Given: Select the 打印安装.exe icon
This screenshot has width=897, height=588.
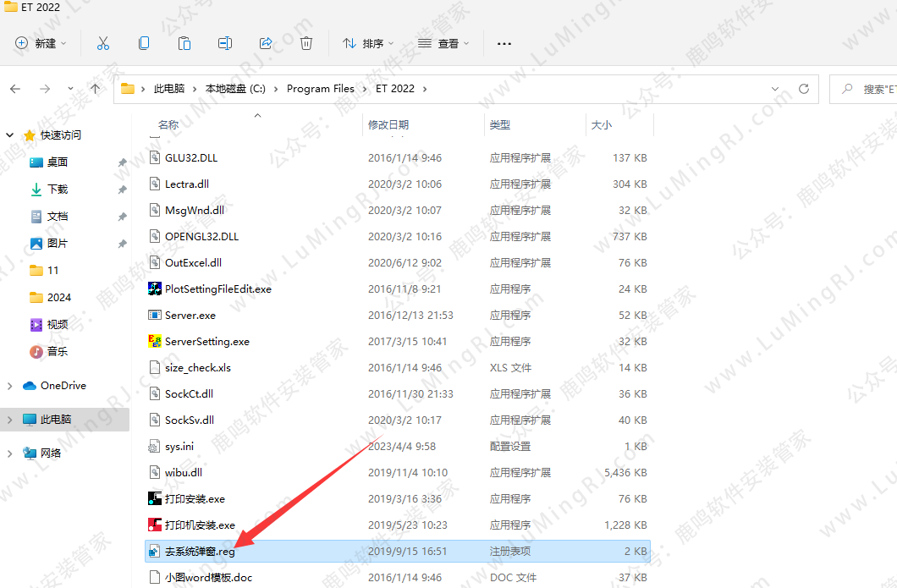Looking at the screenshot, I should [x=155, y=499].
